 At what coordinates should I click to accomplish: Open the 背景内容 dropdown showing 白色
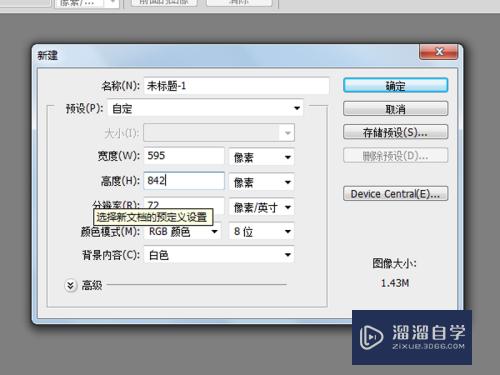tap(219, 255)
